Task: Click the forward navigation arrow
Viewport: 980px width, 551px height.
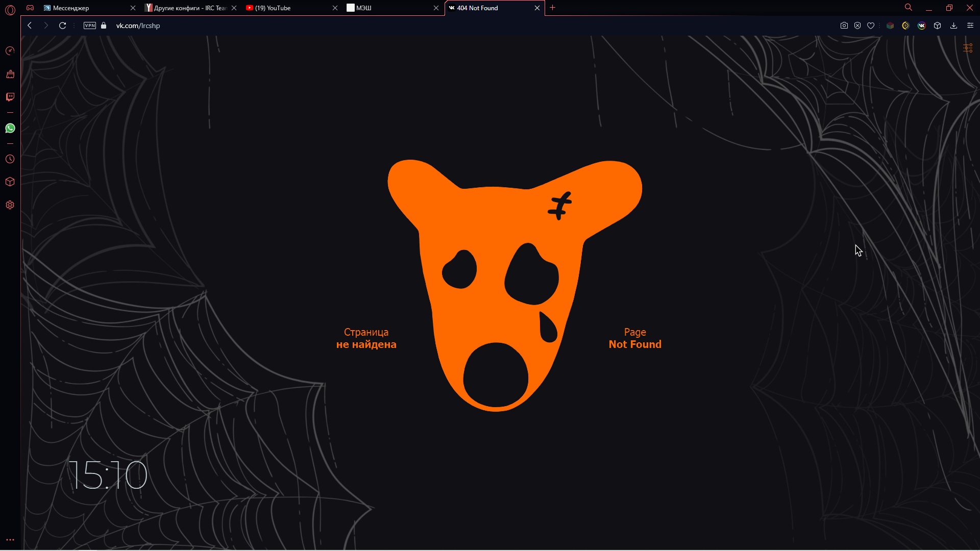Action: 46,26
